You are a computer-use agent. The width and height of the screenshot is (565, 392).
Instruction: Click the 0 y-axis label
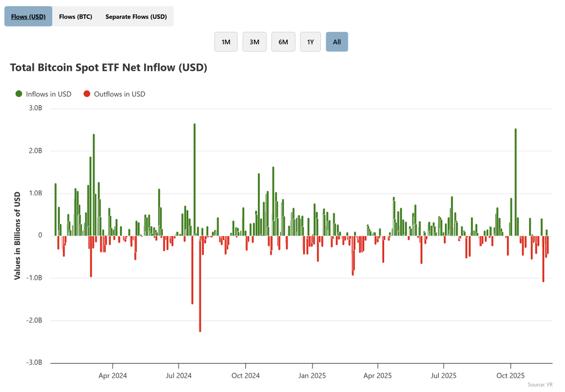click(x=40, y=236)
